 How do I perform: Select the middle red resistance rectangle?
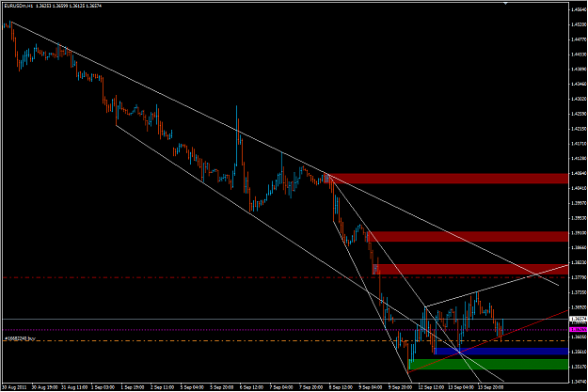point(469,237)
